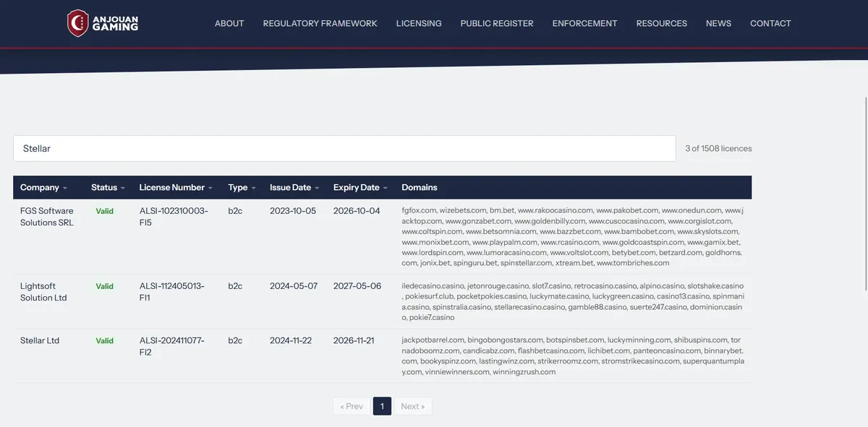Go to previous page with Prev button
This screenshot has height=427, width=868.
[352, 406]
